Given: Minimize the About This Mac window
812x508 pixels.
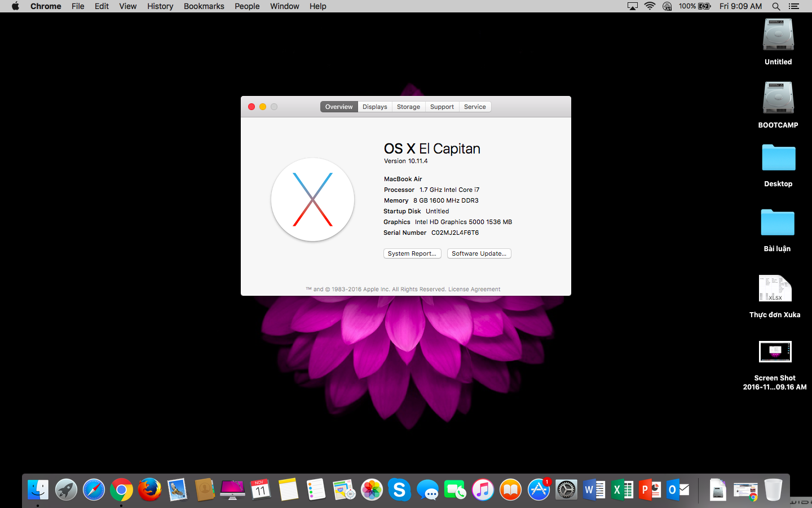Looking at the screenshot, I should [x=263, y=107].
